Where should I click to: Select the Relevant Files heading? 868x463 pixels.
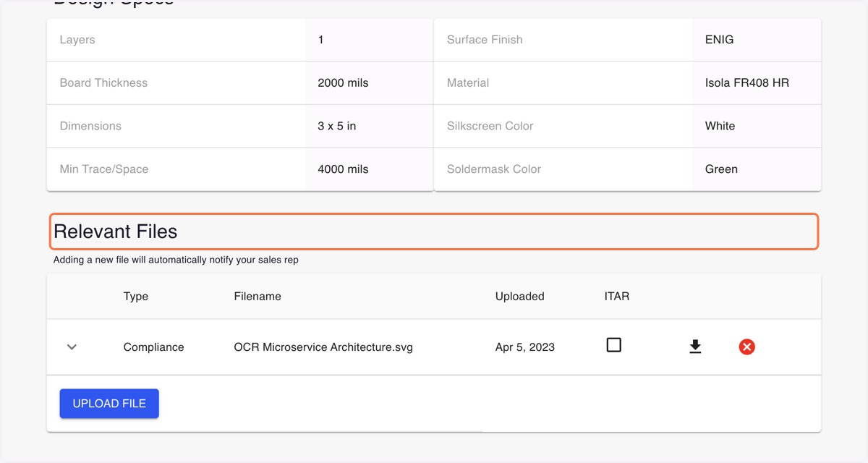(x=116, y=231)
